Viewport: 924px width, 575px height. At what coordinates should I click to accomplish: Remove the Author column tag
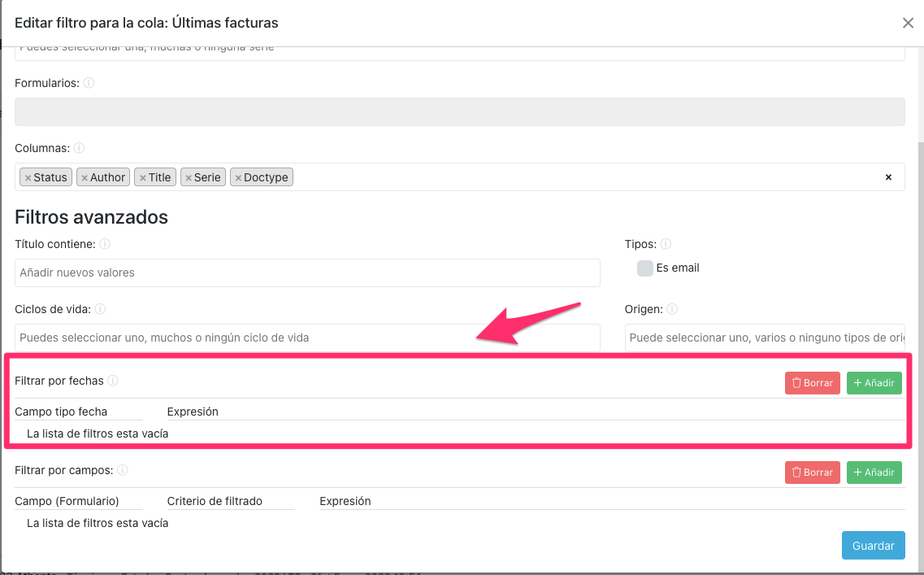click(x=85, y=178)
